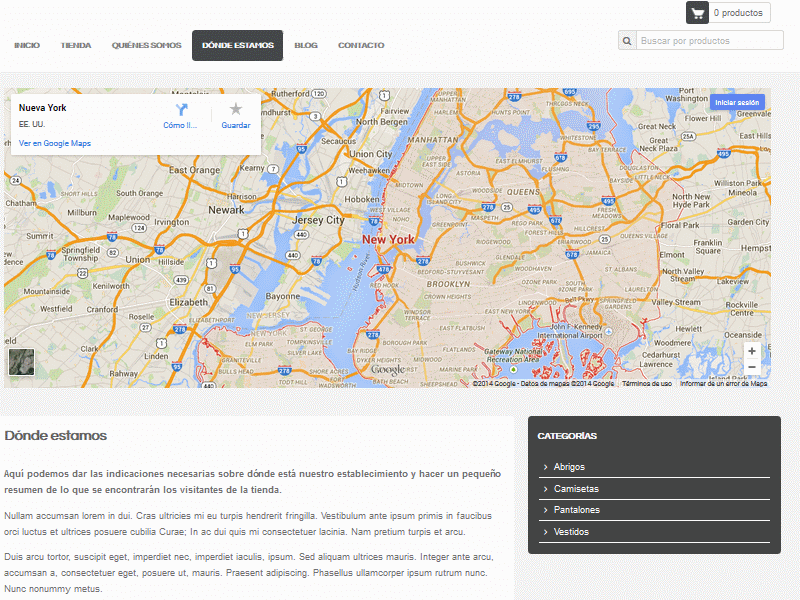Click the 'Dónde estamos' page heading
The height and width of the screenshot is (600, 800).
56,436
